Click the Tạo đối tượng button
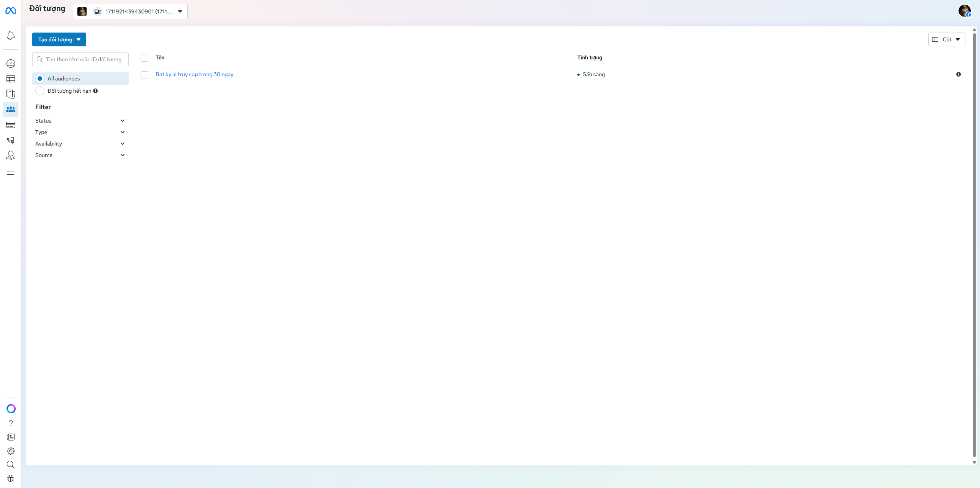The height and width of the screenshot is (488, 980). pyautogui.click(x=59, y=39)
